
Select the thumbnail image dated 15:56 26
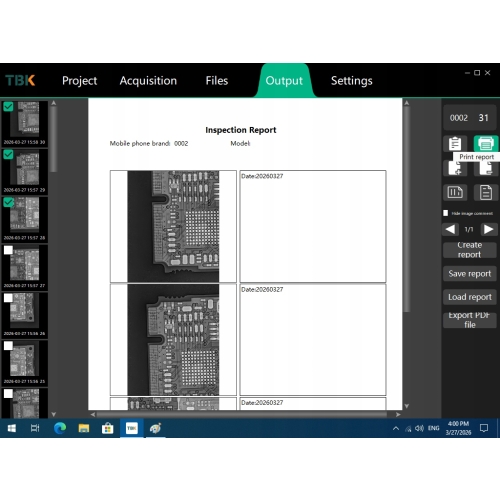tap(25, 315)
